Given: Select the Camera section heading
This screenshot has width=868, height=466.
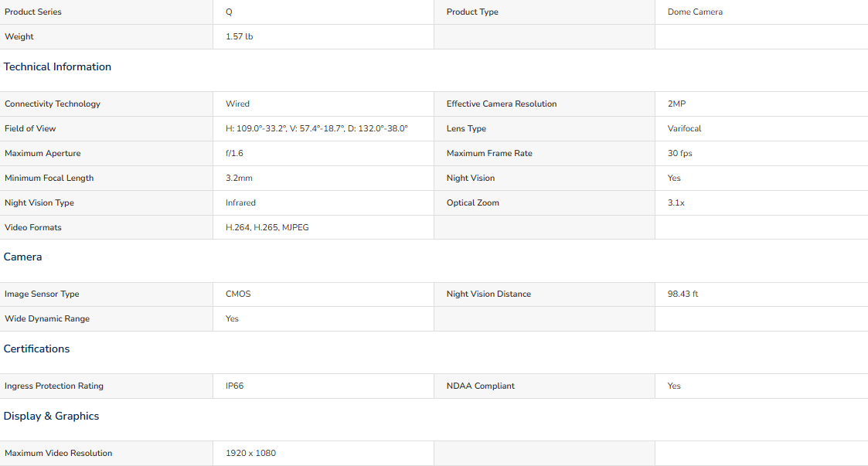Looking at the screenshot, I should (x=22, y=257).
